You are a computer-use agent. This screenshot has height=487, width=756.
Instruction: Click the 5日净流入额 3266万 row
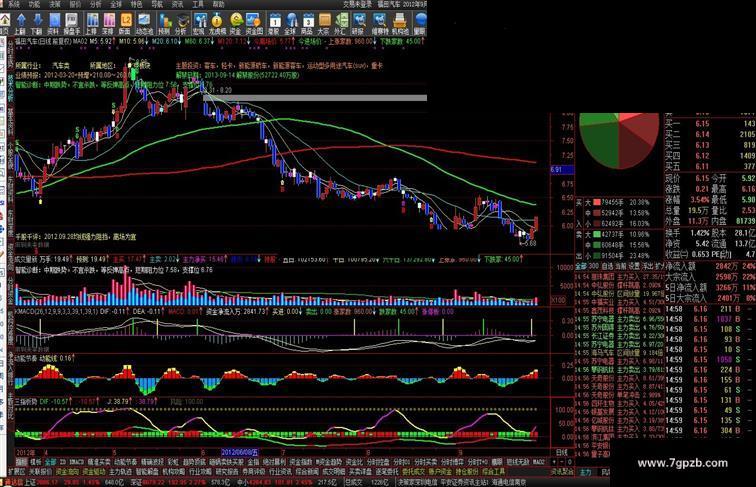pos(710,287)
